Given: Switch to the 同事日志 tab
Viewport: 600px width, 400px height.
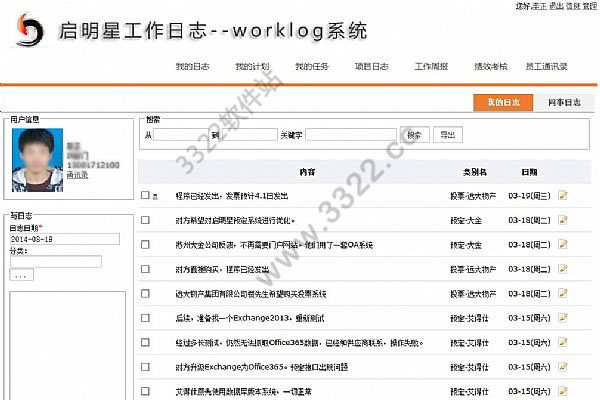Looking at the screenshot, I should [564, 102].
